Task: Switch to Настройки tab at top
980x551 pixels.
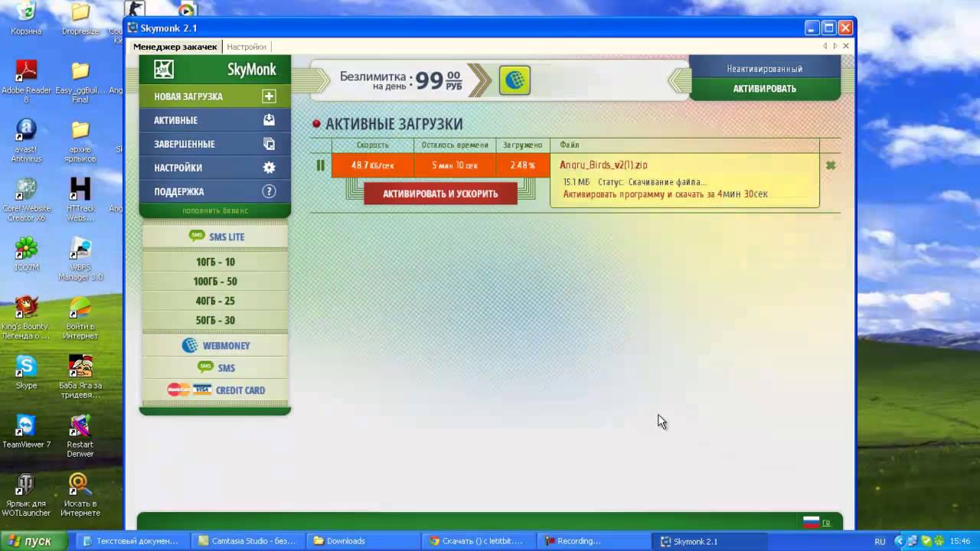Action: [x=247, y=47]
